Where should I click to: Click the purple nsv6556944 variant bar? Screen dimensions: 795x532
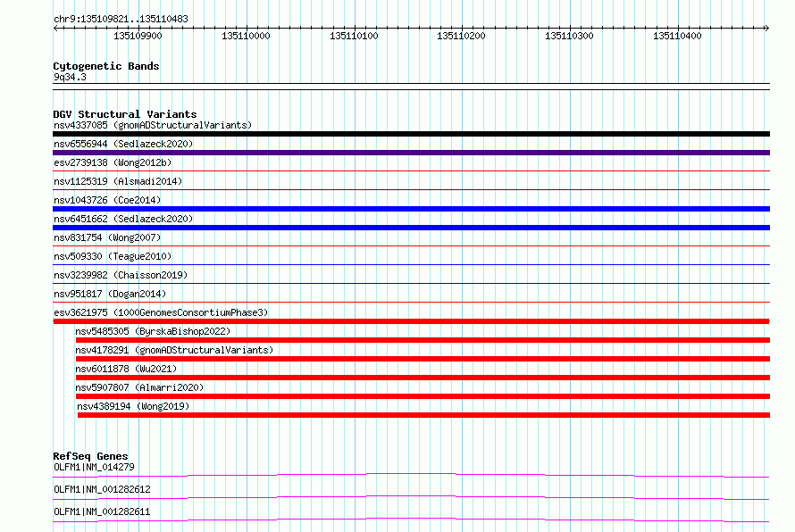[x=411, y=153]
